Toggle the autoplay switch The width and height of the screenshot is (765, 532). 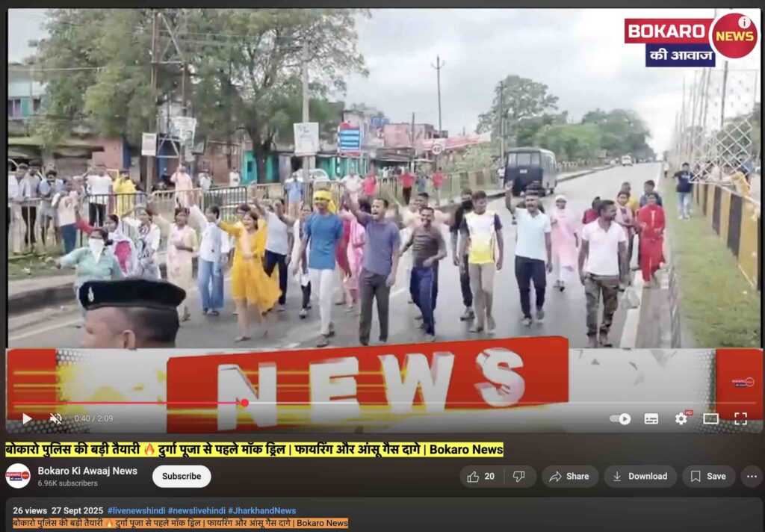[x=620, y=419]
